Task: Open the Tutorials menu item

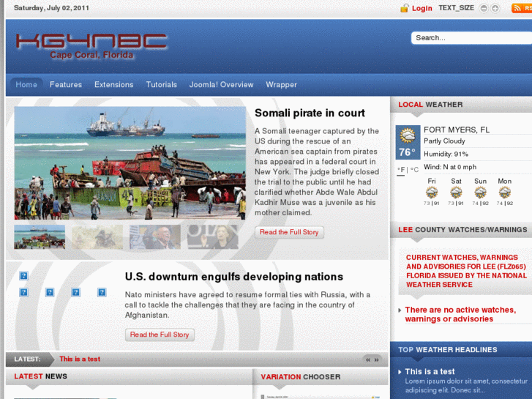Action: click(162, 84)
